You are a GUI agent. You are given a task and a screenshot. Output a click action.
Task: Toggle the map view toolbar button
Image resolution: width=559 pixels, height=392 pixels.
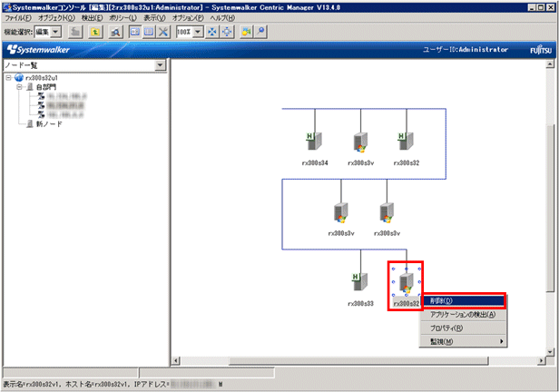point(134,32)
